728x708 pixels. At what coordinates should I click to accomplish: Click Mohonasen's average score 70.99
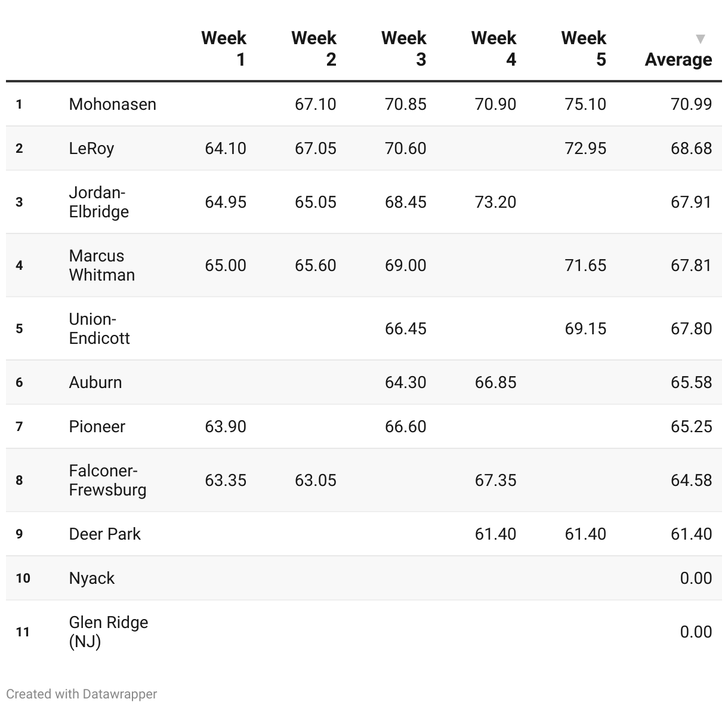click(x=691, y=104)
